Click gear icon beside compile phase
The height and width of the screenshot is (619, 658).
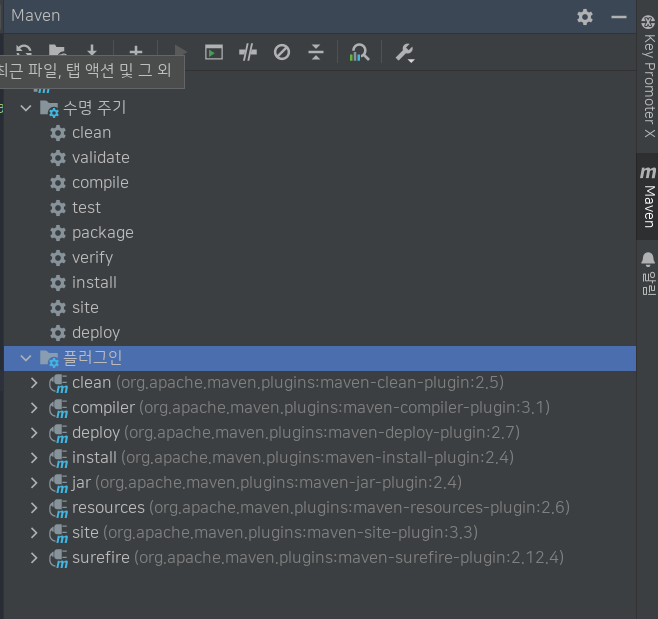coord(58,183)
